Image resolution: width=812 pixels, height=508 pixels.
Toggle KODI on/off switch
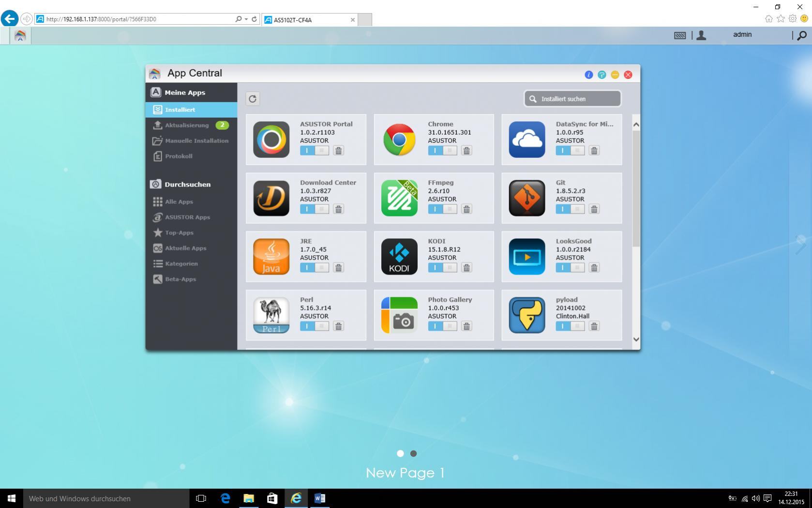[x=442, y=268]
